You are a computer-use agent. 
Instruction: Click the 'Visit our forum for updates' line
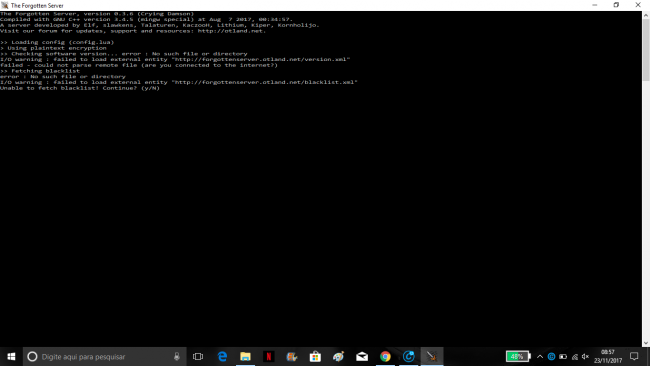[x=133, y=31]
